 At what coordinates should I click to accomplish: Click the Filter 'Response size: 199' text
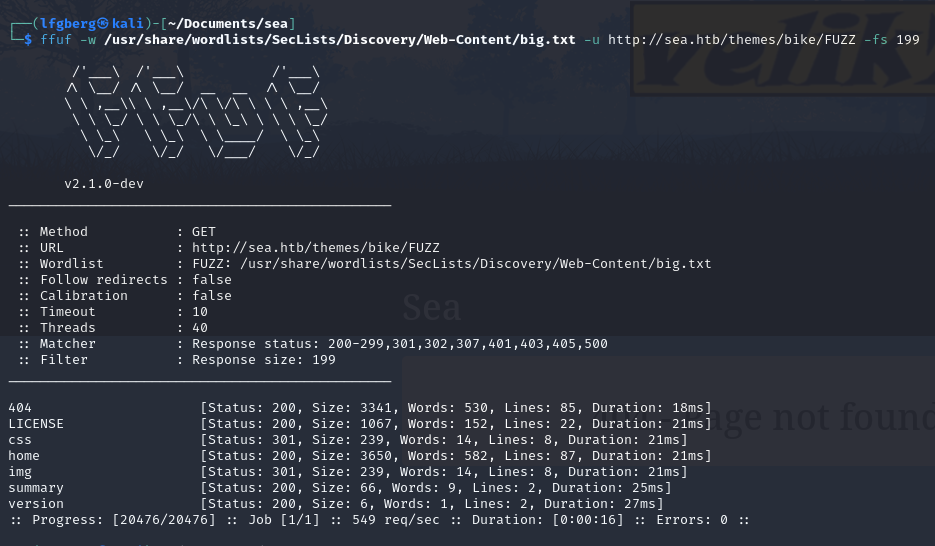coord(264,360)
